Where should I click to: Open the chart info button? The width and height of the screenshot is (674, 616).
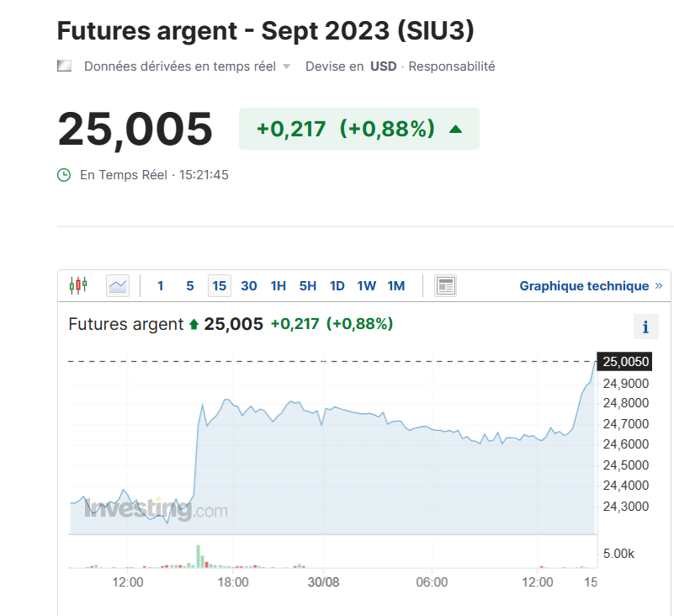[x=645, y=327]
